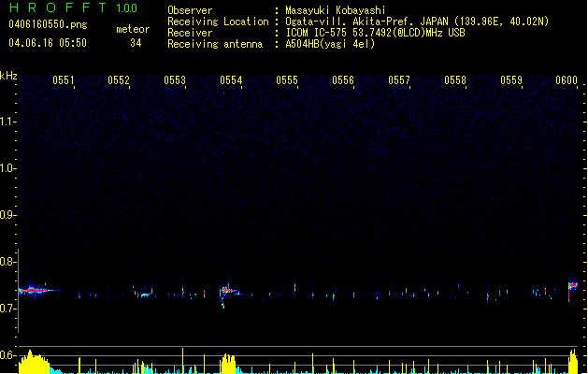Click the 'meteor' count label
The height and width of the screenshot is (374, 588).
pyautogui.click(x=133, y=29)
